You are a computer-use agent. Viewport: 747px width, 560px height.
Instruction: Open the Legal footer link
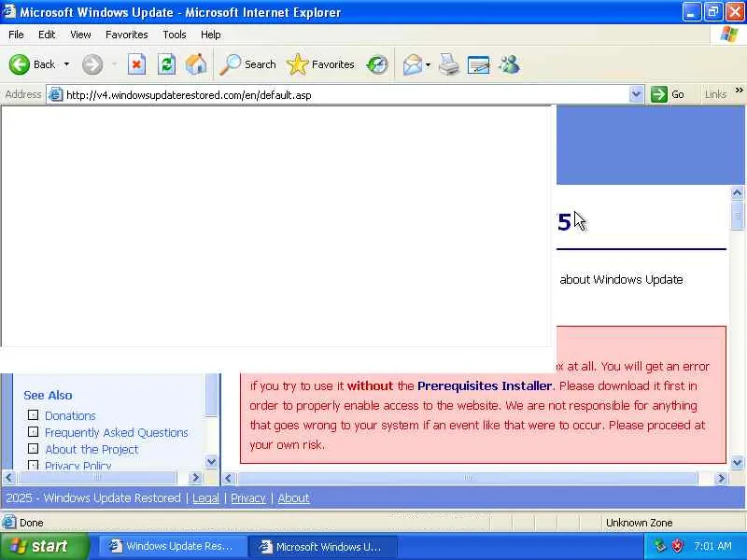coord(205,498)
